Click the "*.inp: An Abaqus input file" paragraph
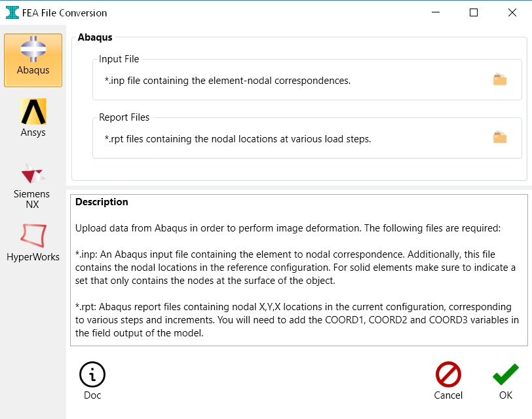Viewport: 532px width, 419px height. click(x=295, y=268)
